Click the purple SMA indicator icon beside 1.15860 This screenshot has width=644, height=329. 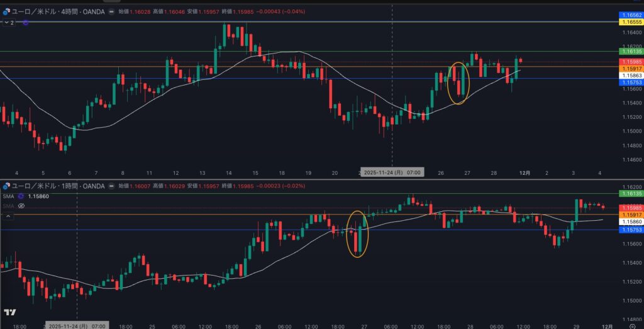21,196
